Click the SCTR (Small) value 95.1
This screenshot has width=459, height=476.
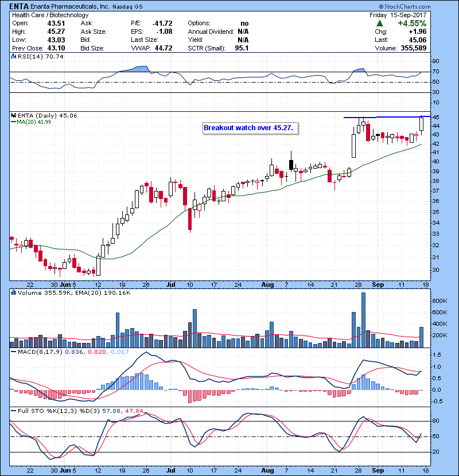(242, 48)
